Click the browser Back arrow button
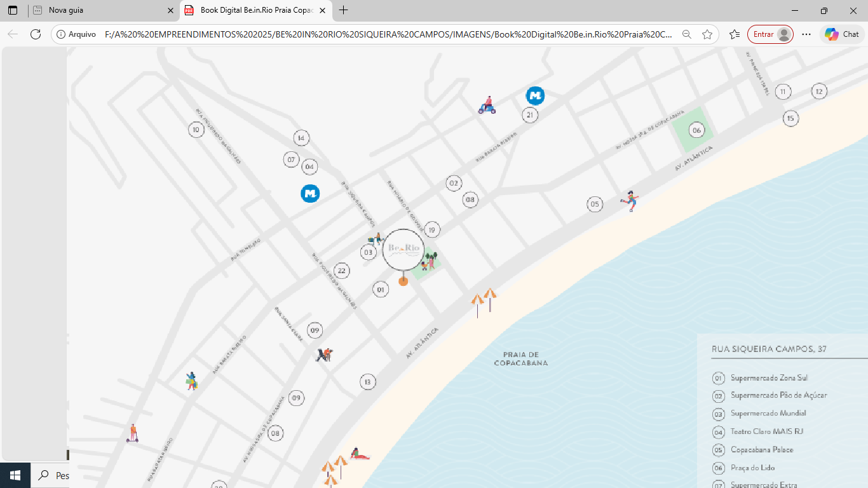 (13, 34)
